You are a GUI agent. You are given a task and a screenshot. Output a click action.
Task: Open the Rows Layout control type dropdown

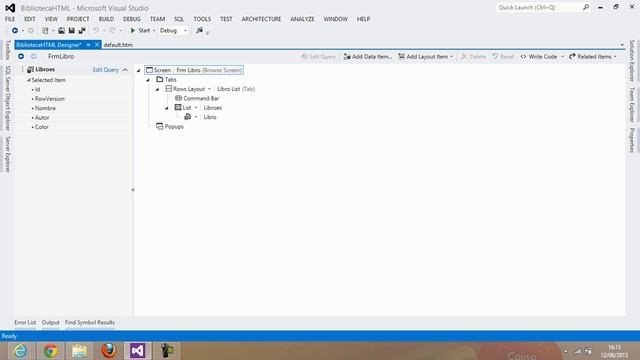pos(209,89)
